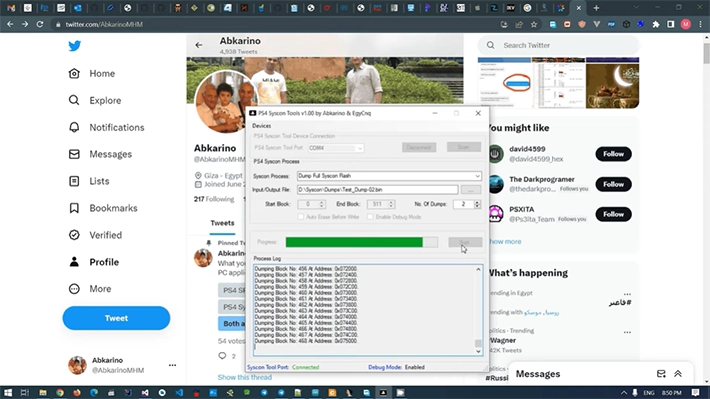Click the browse button next to file path
This screenshot has height=399, width=710.
pyautogui.click(x=471, y=190)
